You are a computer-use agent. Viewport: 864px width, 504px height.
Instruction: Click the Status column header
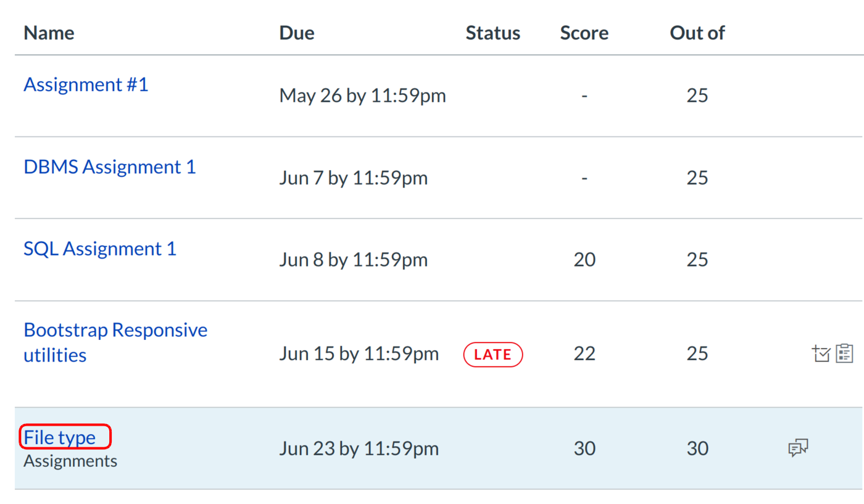(492, 33)
